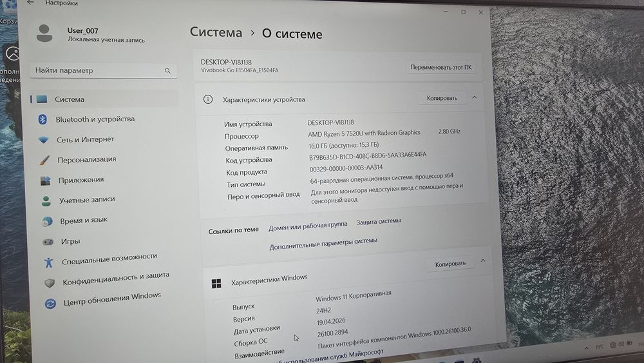Show hidden tray icons chevron in taskbar
The width and height of the screenshot is (644, 363).
point(587,348)
